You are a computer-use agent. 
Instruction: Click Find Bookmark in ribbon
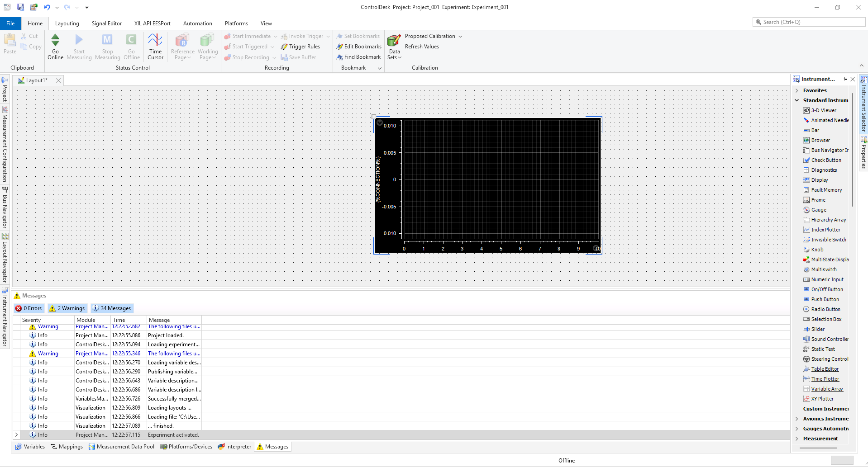click(x=362, y=57)
